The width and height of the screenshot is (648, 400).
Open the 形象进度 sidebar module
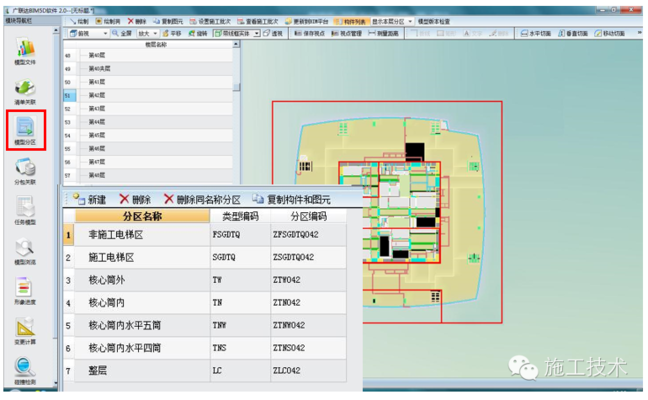pyautogui.click(x=25, y=290)
